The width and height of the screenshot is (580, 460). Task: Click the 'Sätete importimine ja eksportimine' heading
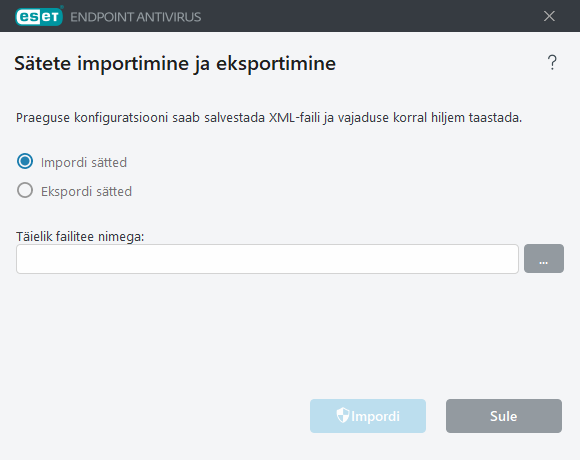coord(175,63)
